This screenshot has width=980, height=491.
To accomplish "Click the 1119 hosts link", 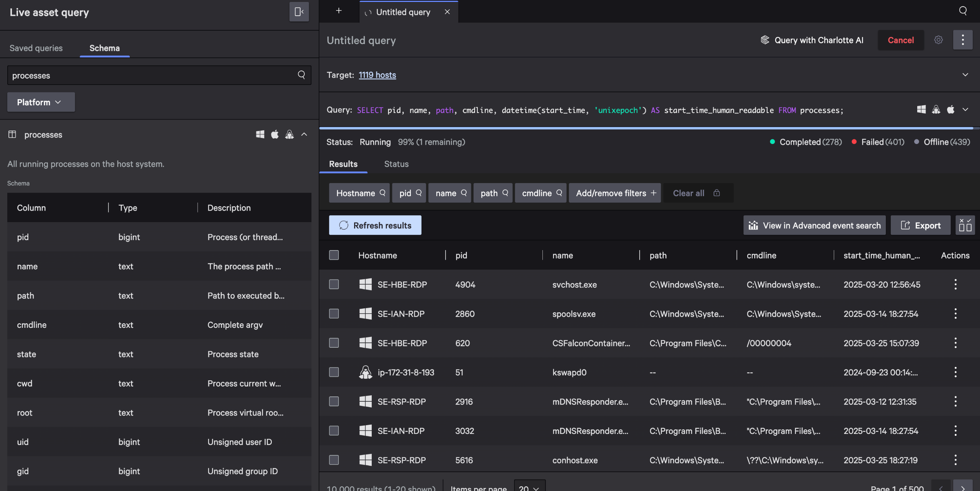I will (x=377, y=75).
